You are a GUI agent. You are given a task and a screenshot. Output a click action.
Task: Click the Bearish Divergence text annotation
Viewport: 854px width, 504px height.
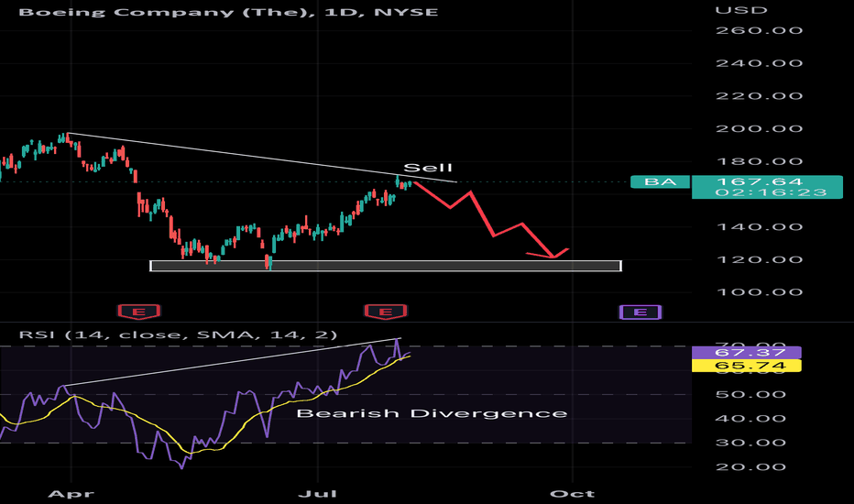click(x=432, y=413)
